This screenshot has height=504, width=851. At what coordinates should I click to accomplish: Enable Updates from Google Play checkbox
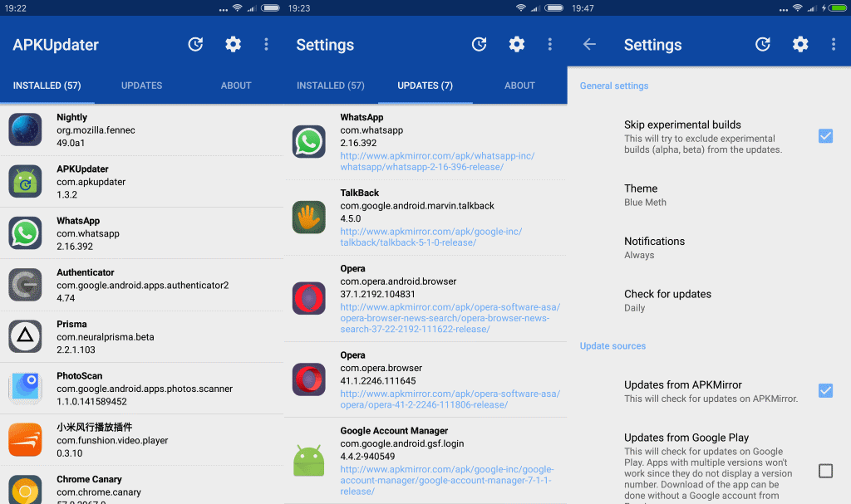coord(825,471)
